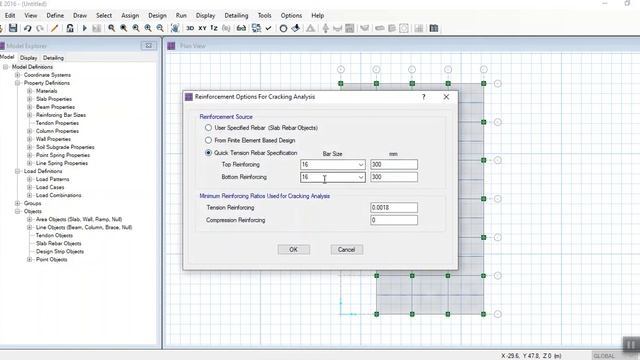Image resolution: width=640 pixels, height=360 pixels.
Task: Click the circle show undeformed shape icon
Action: click(x=283, y=28)
